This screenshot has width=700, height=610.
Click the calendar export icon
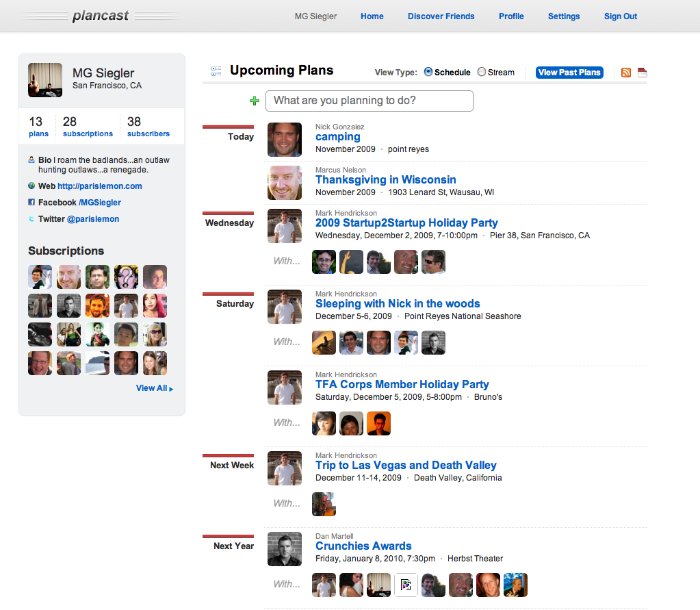tap(642, 73)
